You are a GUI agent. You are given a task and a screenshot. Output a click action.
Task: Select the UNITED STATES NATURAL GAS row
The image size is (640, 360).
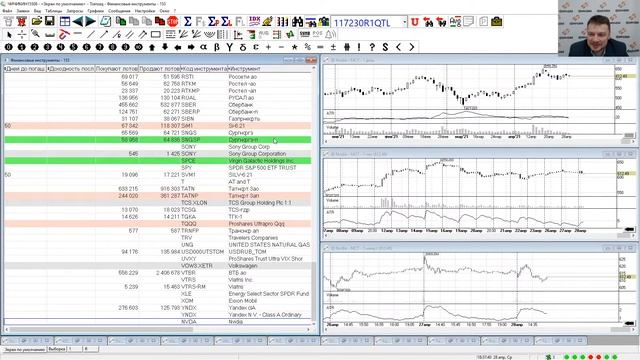click(x=158, y=245)
